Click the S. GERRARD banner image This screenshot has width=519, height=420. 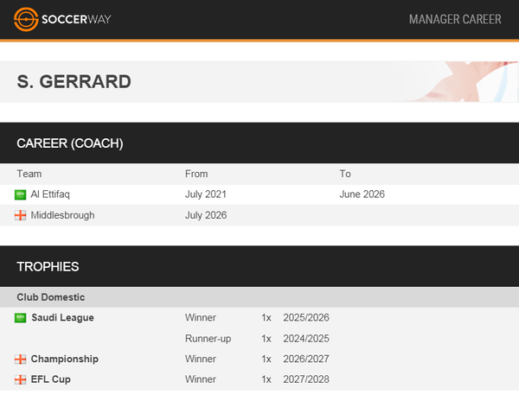tap(456, 82)
